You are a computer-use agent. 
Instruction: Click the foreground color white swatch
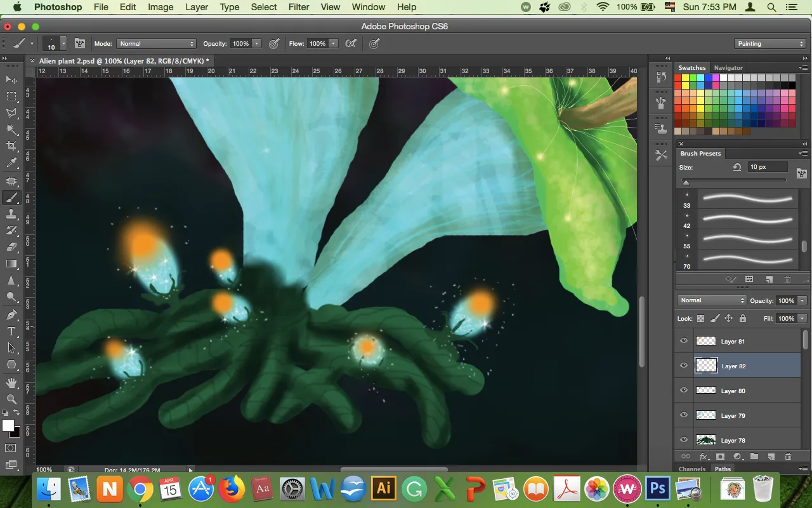8,425
